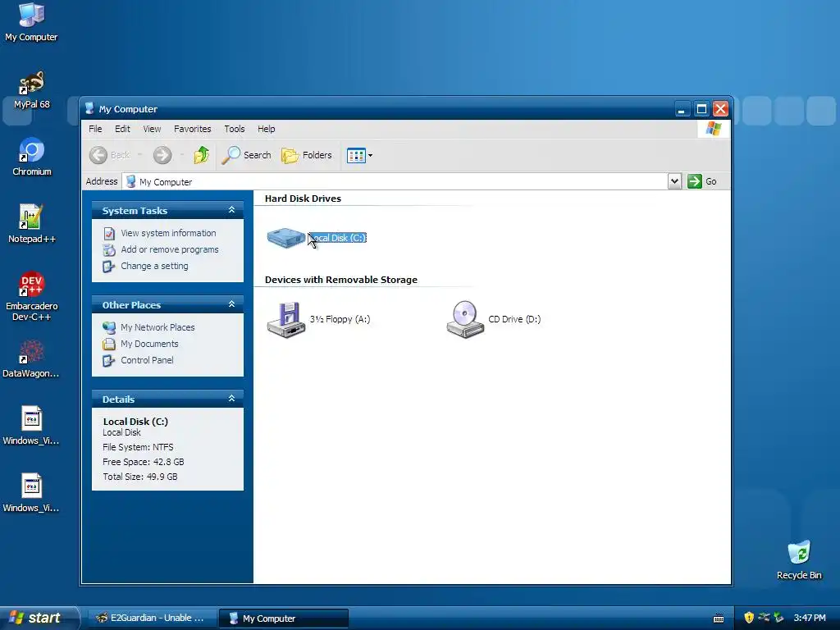Click the Windows flag logo in menu bar

[x=713, y=129]
